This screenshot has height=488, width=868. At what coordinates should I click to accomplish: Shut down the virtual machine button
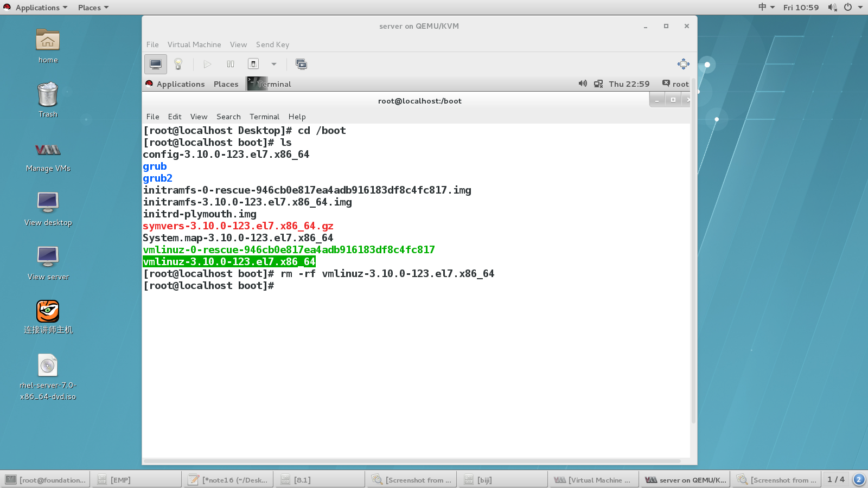click(x=253, y=64)
